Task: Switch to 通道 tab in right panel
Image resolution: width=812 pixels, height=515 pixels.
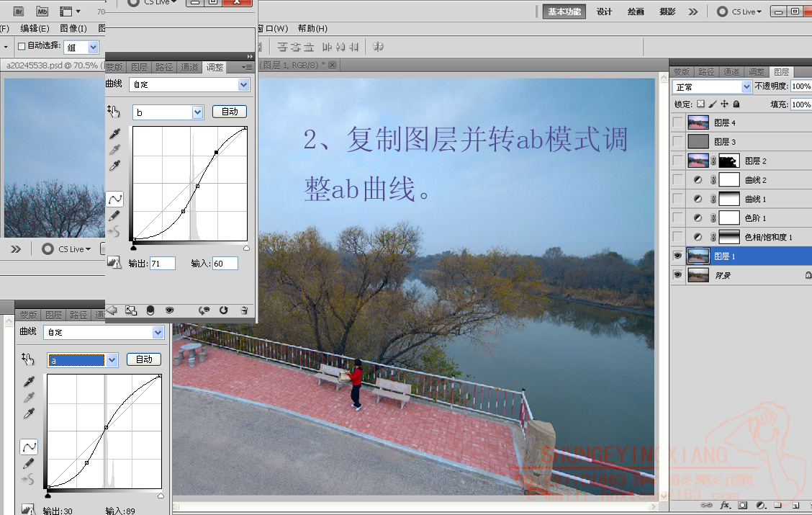Action: pos(731,72)
